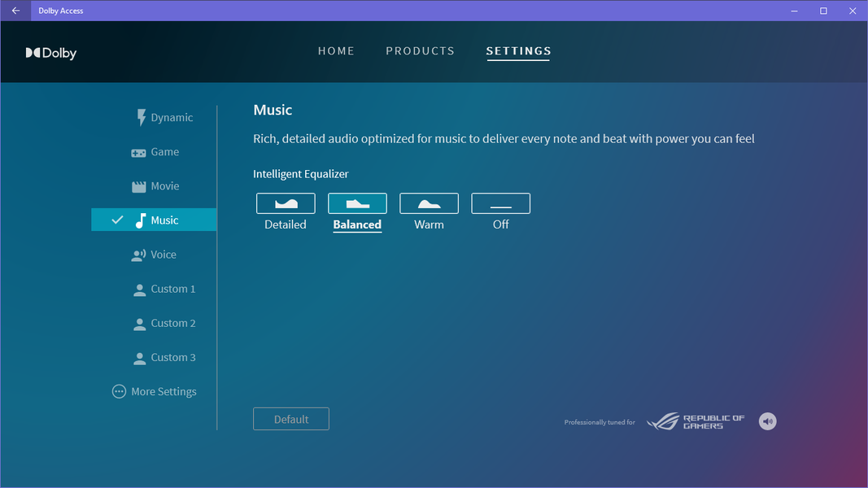Click the speaker demo icon

[767, 421]
